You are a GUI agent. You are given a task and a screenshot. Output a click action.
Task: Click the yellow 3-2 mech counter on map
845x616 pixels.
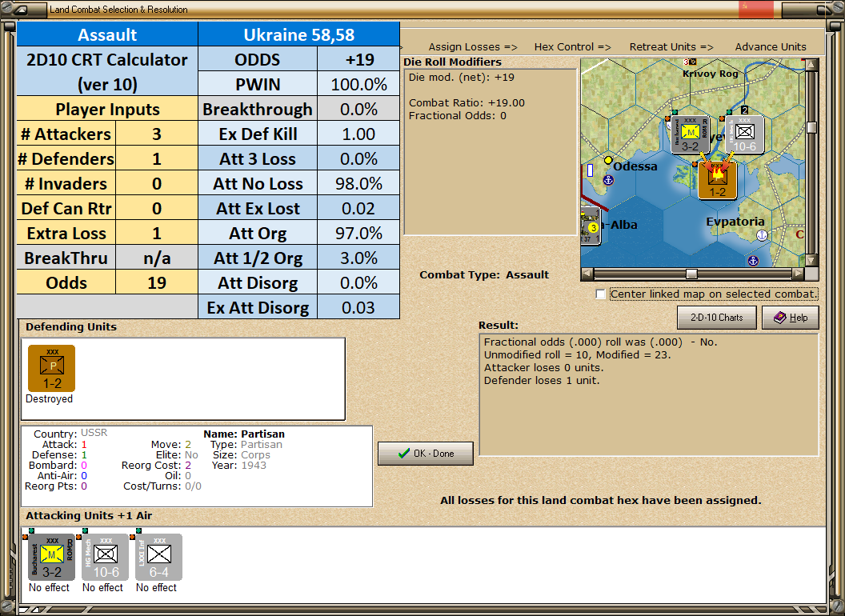pyautogui.click(x=691, y=134)
